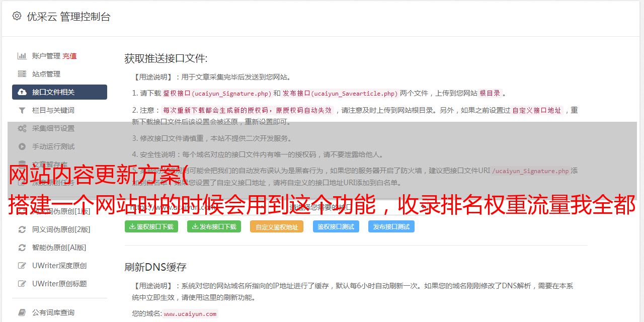644x322 pixels.
Task: Click the 优采云 管理控制台 title
Action: pyautogui.click(x=68, y=17)
